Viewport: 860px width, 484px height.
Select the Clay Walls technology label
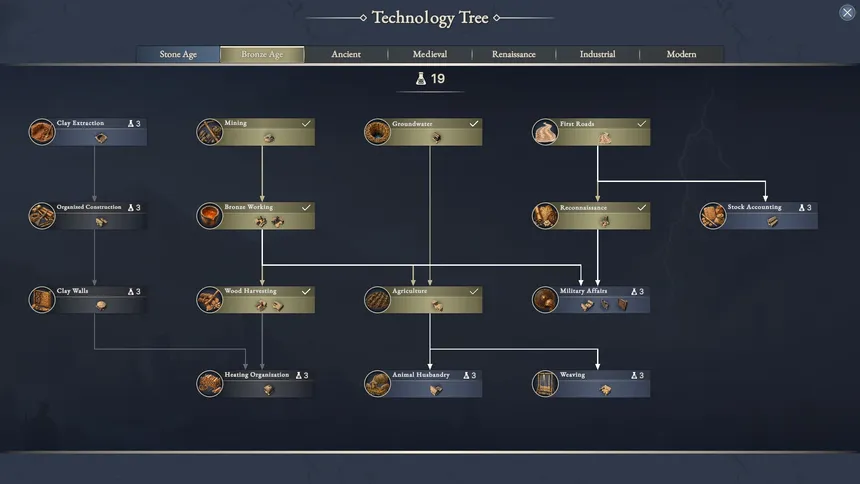coord(72,291)
